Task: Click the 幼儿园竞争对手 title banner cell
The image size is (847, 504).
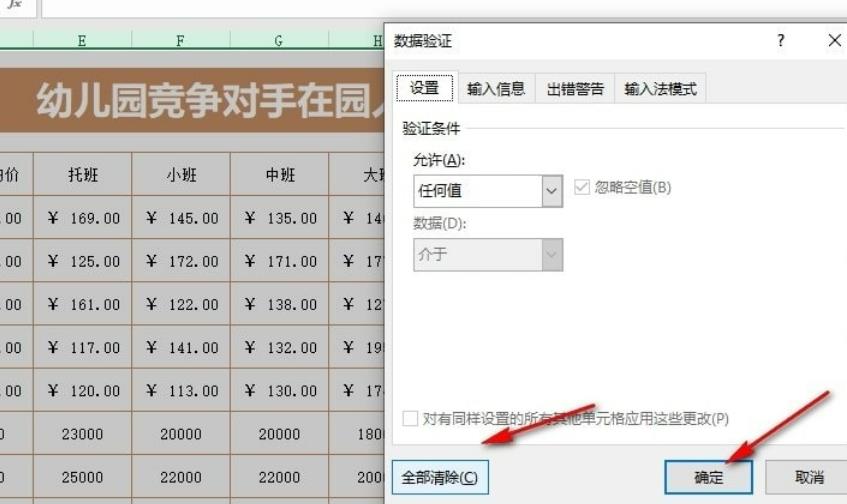Action: [192, 100]
